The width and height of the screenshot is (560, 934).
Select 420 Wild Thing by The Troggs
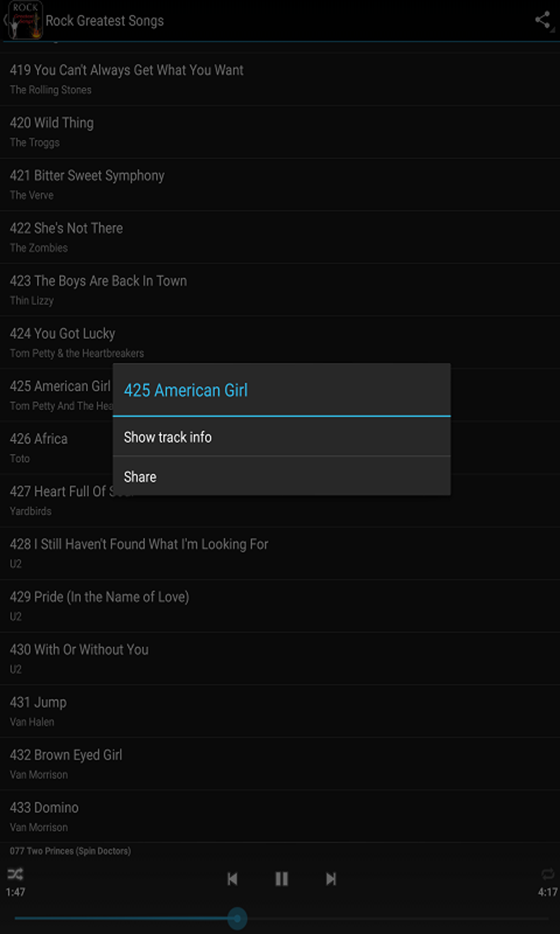tap(280, 132)
